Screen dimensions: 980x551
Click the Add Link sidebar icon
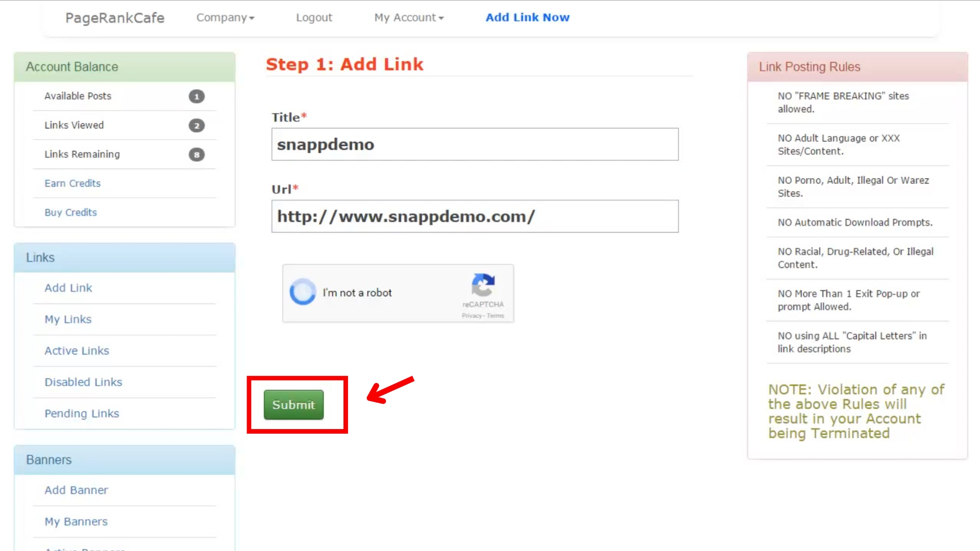point(68,288)
